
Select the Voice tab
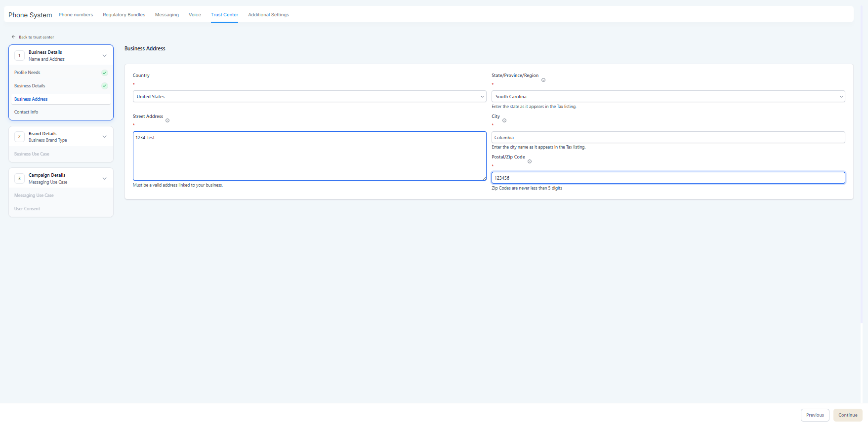click(x=195, y=15)
